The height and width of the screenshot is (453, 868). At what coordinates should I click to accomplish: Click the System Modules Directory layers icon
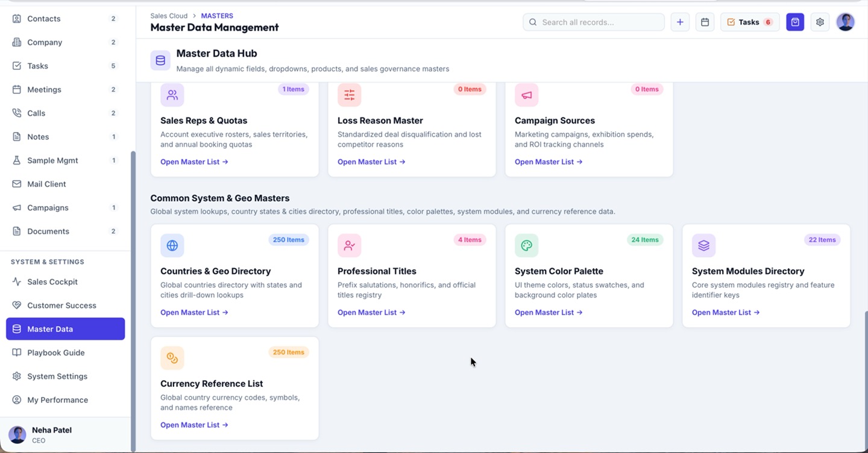(x=704, y=246)
